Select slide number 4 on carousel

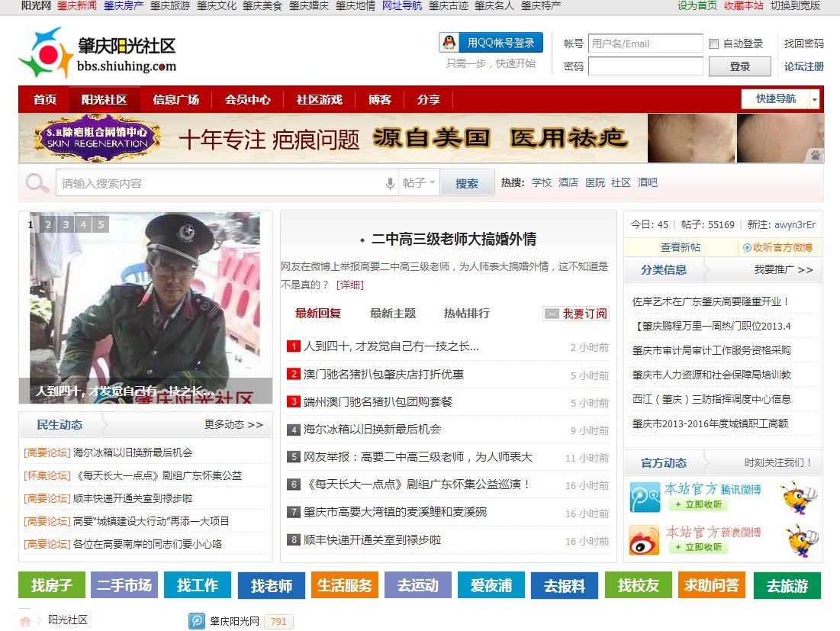click(x=84, y=224)
